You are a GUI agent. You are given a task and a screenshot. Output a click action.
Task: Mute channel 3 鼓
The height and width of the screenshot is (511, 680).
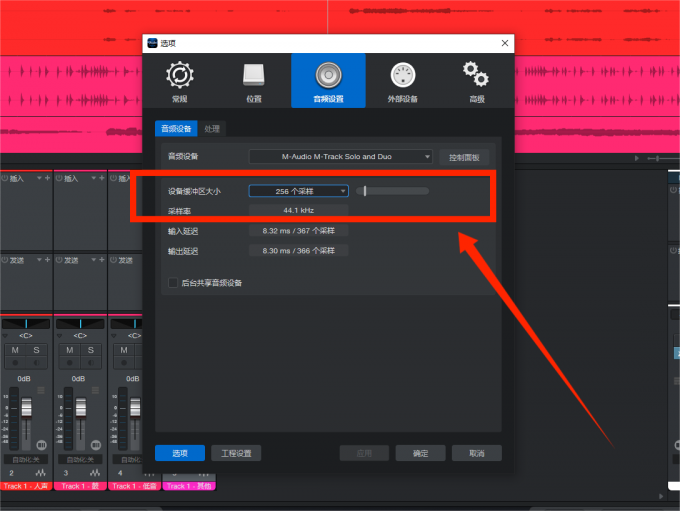click(69, 350)
